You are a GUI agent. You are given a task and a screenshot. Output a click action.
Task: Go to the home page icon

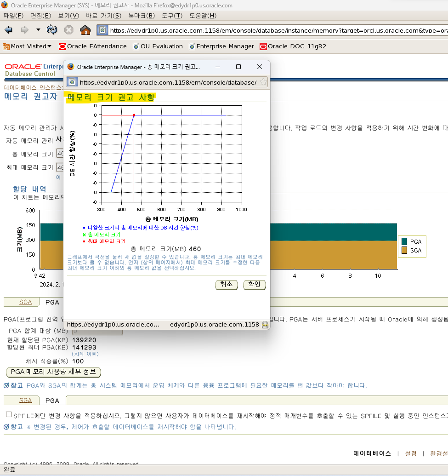(x=85, y=30)
